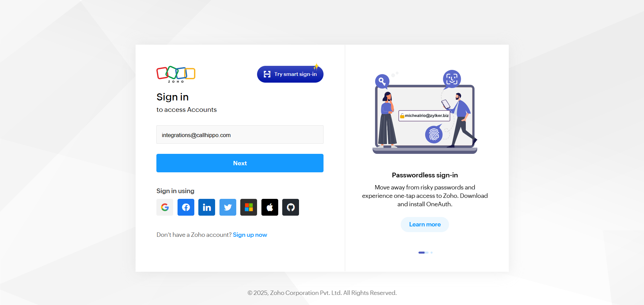644x305 pixels.
Task: Sign in with Google icon
Action: pyautogui.click(x=165, y=207)
